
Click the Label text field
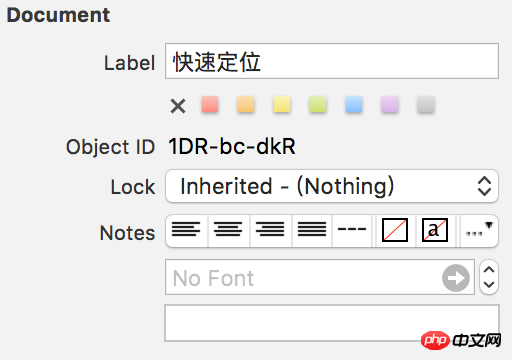[332, 61]
